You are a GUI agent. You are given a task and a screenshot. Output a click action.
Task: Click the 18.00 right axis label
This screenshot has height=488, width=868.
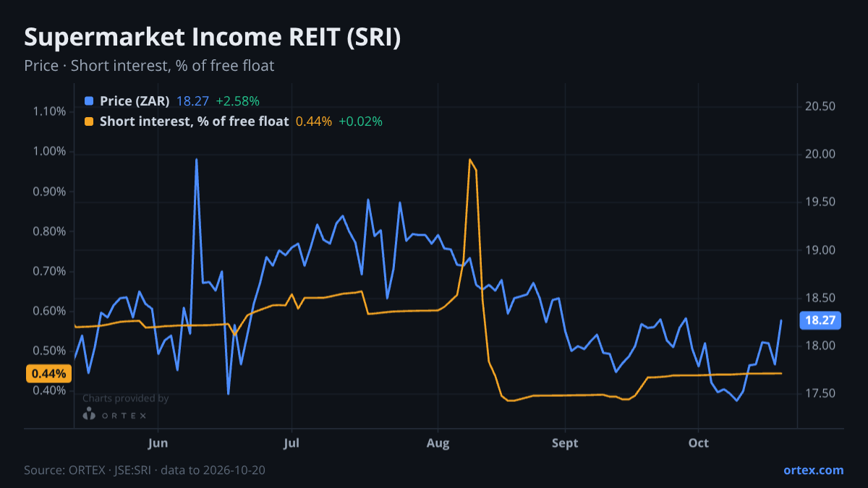[820, 346]
